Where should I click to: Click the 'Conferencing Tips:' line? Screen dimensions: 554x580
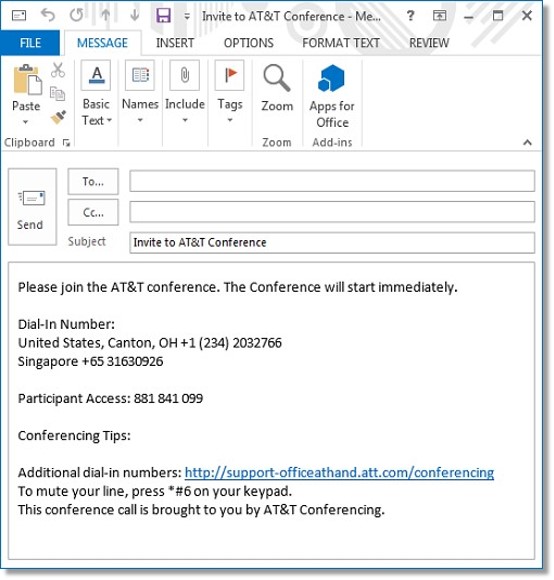point(74,436)
